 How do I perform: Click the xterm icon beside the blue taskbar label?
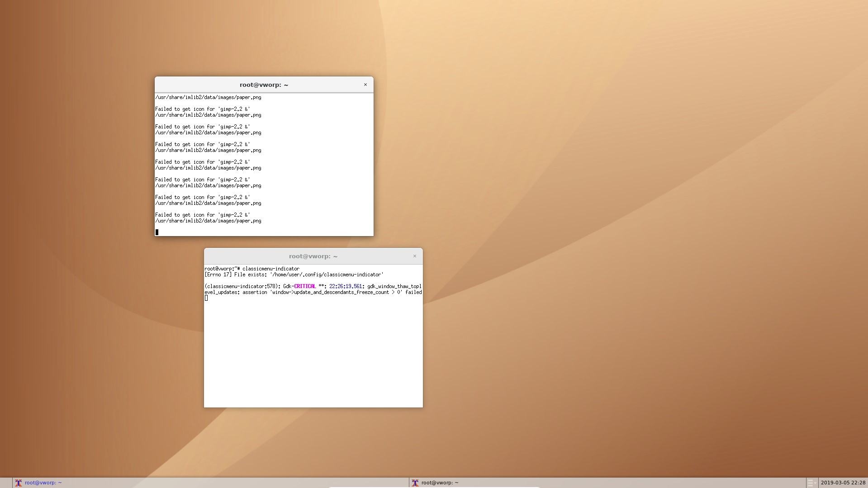pyautogui.click(x=19, y=483)
